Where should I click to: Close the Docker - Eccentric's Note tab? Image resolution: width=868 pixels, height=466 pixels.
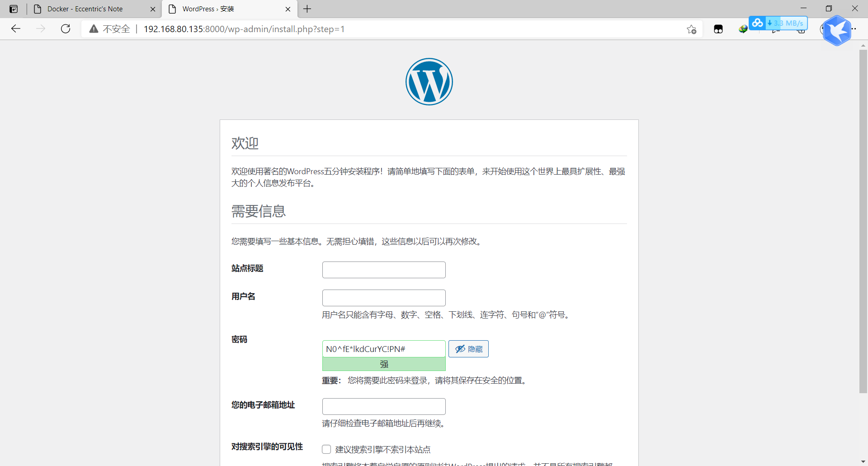coord(153,9)
